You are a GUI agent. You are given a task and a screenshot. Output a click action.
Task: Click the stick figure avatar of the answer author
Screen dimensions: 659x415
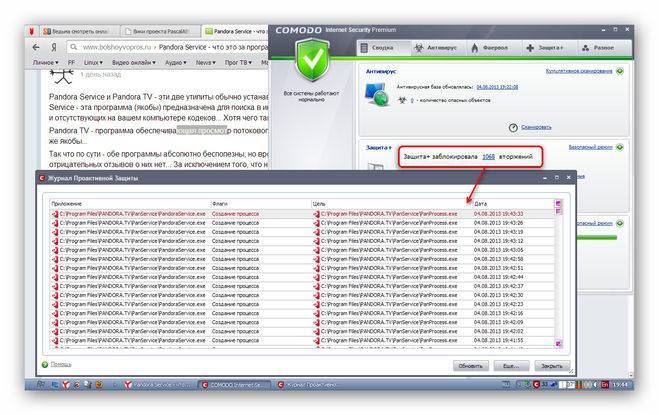click(x=61, y=77)
